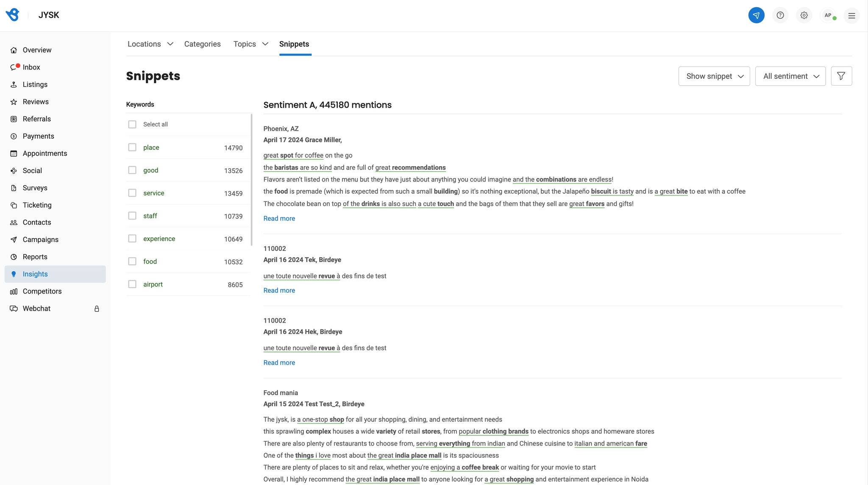This screenshot has height=485, width=868.
Task: Tick the 'airport' keyword checkbox
Action: tap(132, 284)
